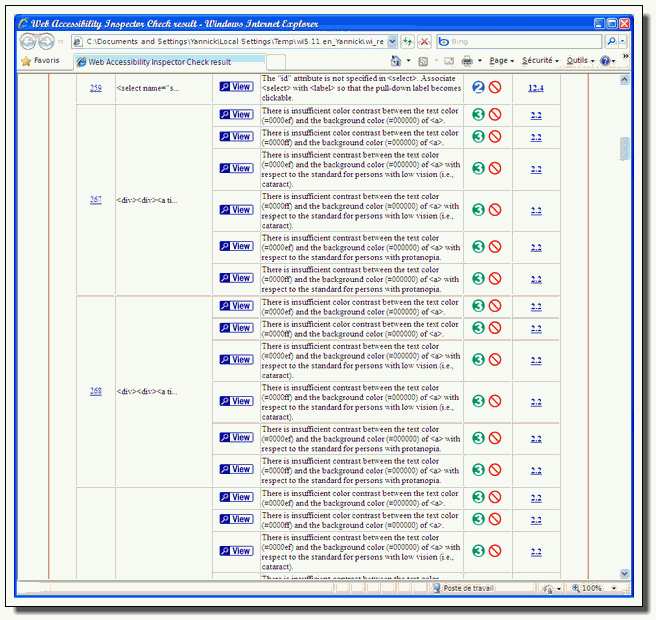Open line number 267 link

[96, 200]
